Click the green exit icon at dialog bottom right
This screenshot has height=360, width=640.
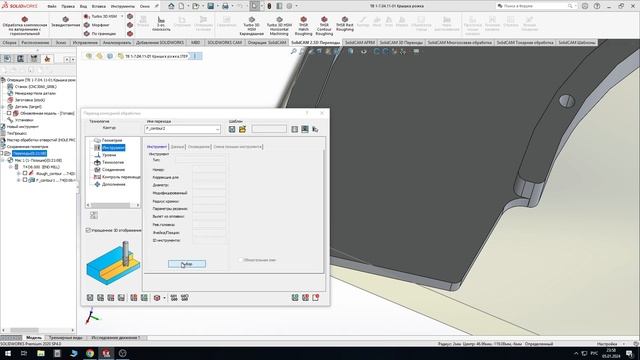[x=295, y=298]
